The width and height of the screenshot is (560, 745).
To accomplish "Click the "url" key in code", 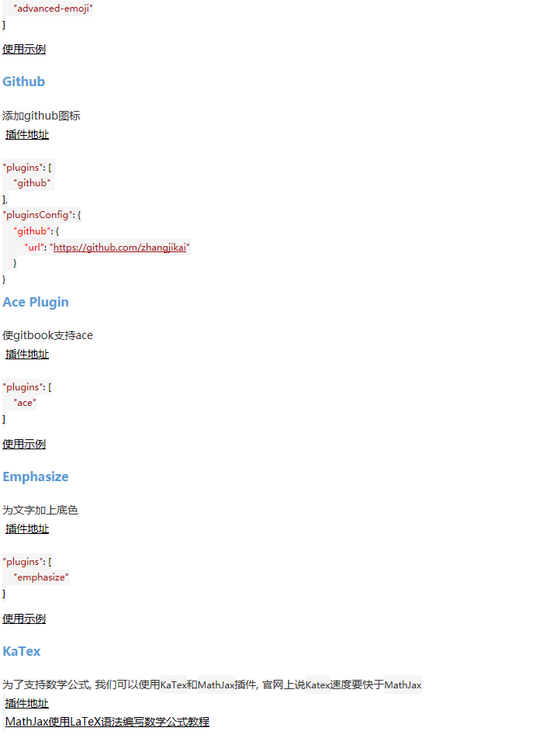I will pyautogui.click(x=34, y=247).
